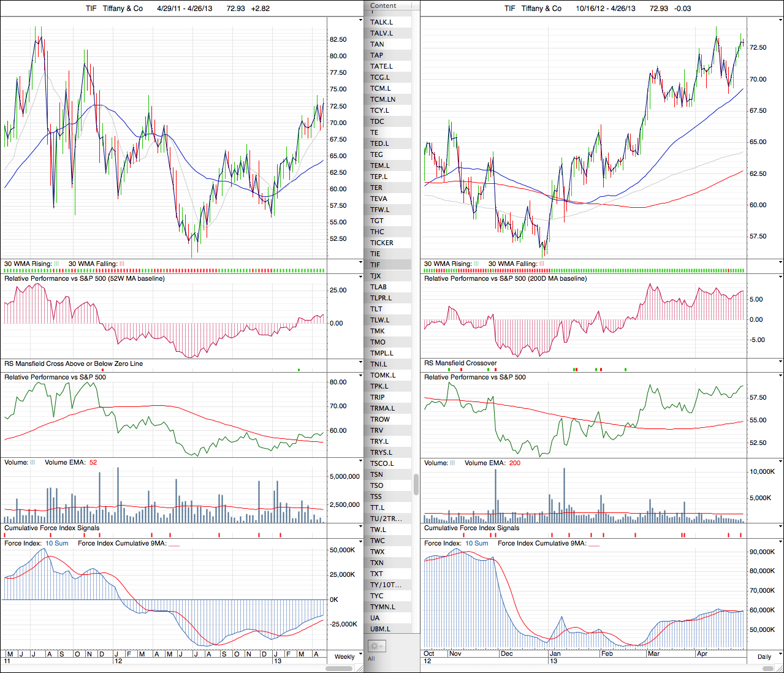This screenshot has height=673, width=784.
Task: Pick TSCO.L in the symbol list
Action: (x=382, y=463)
